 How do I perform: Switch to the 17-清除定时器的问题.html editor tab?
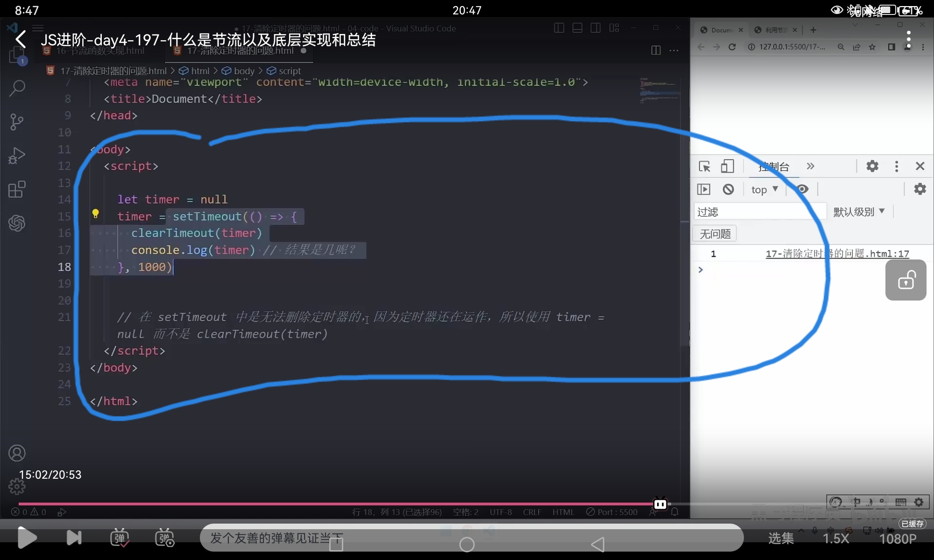pyautogui.click(x=240, y=51)
